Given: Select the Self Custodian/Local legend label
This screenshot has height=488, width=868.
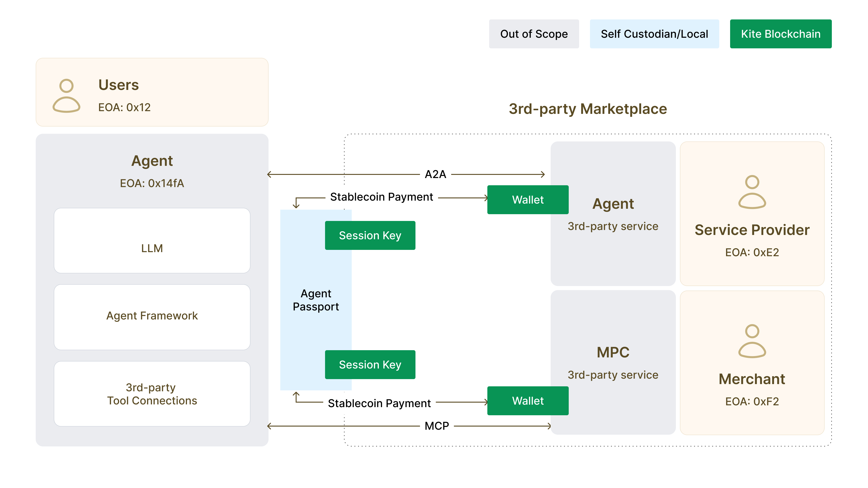Looking at the screenshot, I should click(654, 34).
